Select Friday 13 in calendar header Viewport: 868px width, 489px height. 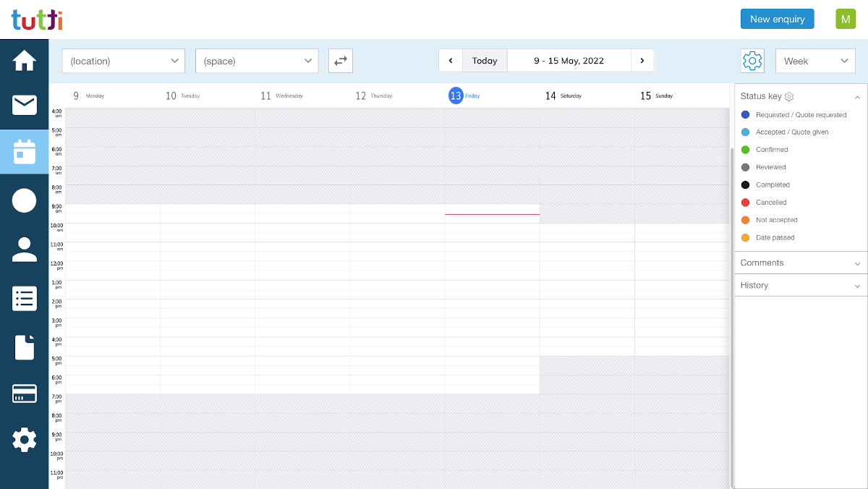pyautogui.click(x=456, y=95)
